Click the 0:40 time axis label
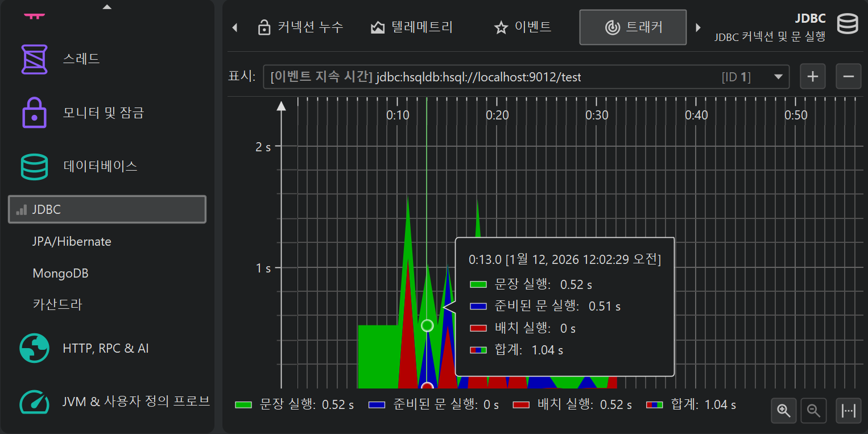Viewport: 868px width, 434px height. coord(696,115)
